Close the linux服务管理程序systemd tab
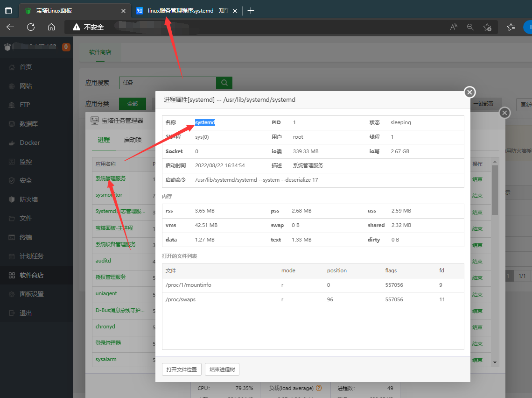532x398 pixels. click(x=235, y=11)
